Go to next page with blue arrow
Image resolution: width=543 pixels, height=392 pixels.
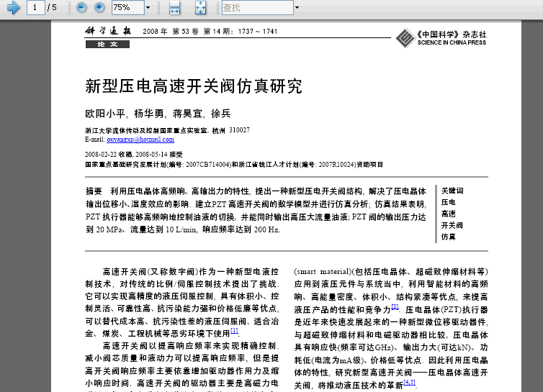pyautogui.click(x=14, y=8)
